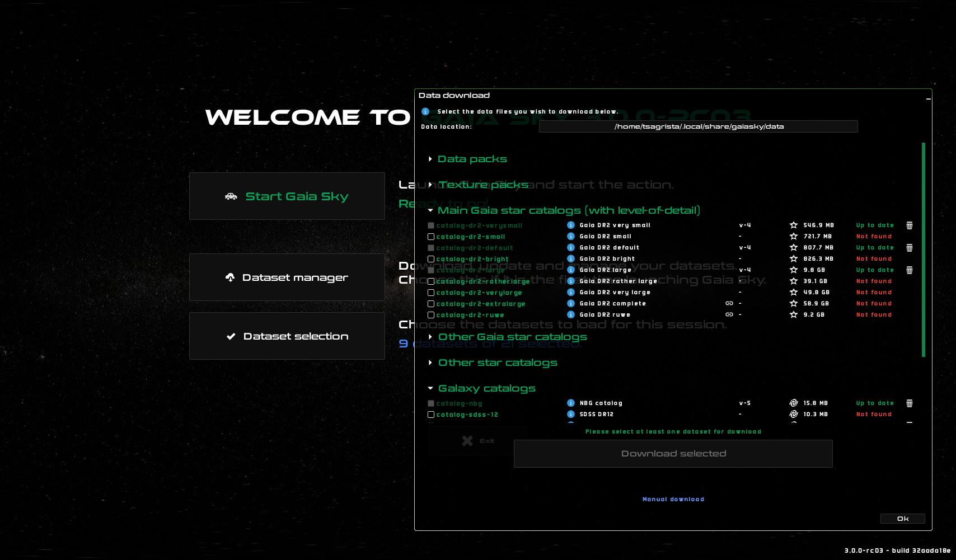Click disabled catalog-dr2-default checkbox
Viewport: 956px width, 560px height.
click(x=431, y=248)
